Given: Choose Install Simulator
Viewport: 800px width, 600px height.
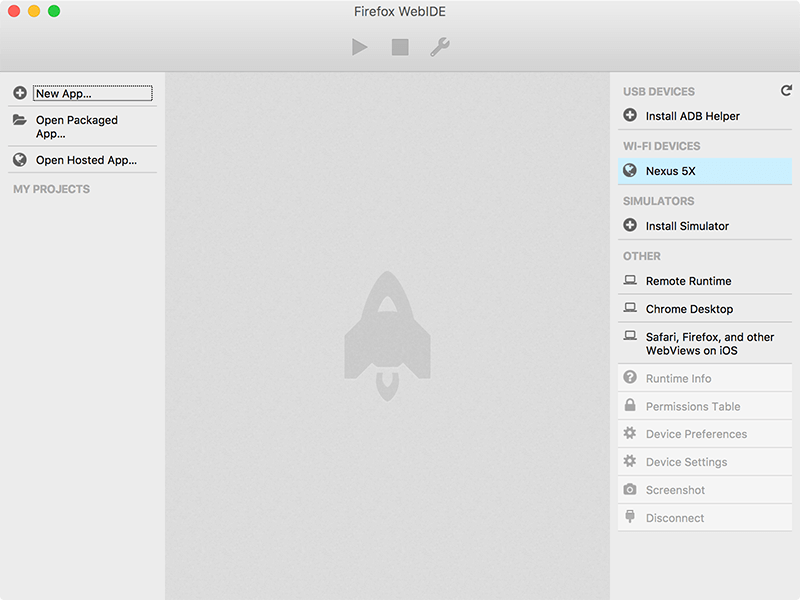Looking at the screenshot, I should 687,226.
